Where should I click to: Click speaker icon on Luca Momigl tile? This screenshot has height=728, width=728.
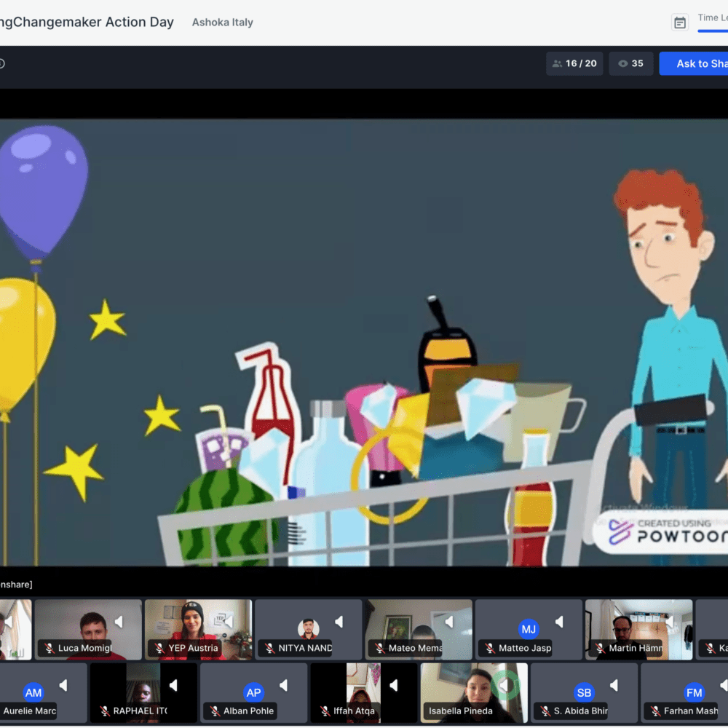119,622
